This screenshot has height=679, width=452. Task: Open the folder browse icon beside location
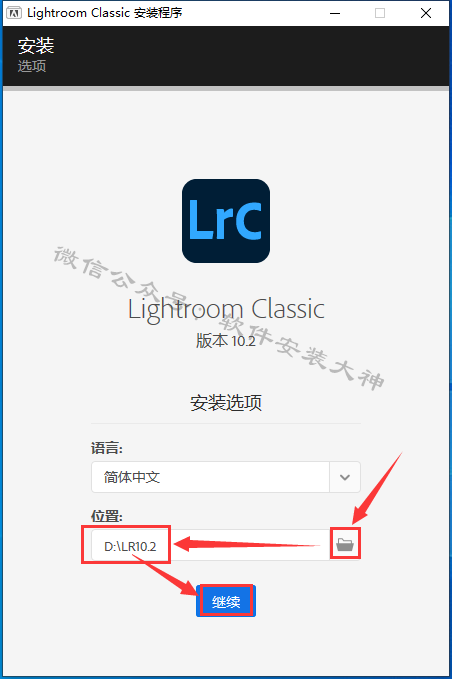coord(345,544)
